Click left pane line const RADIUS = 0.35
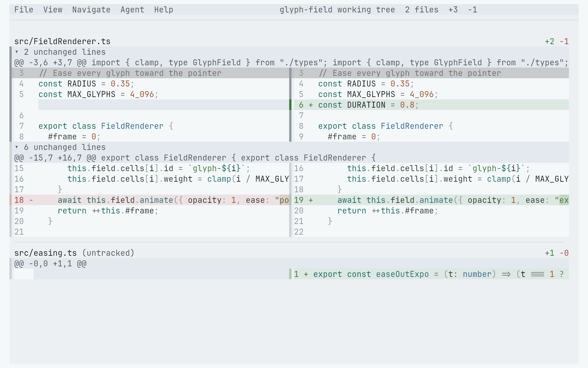 [151, 84]
